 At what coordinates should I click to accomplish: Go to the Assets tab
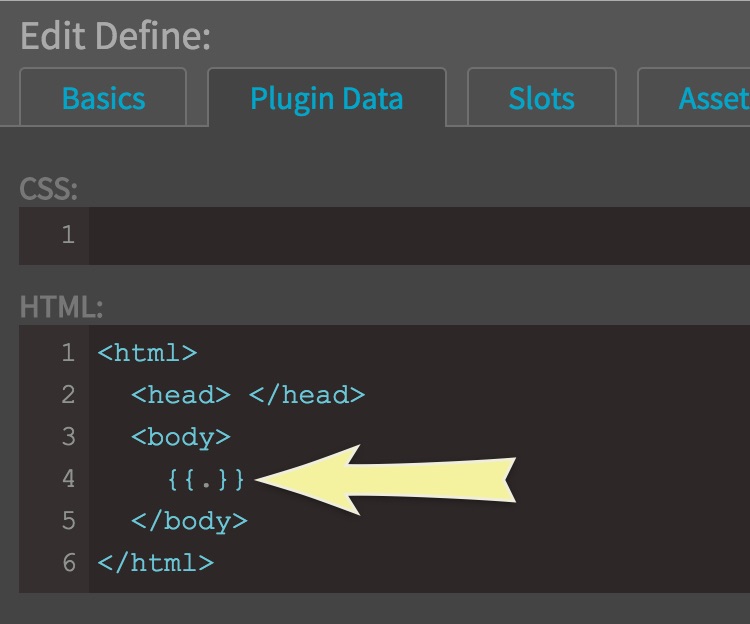(712, 98)
